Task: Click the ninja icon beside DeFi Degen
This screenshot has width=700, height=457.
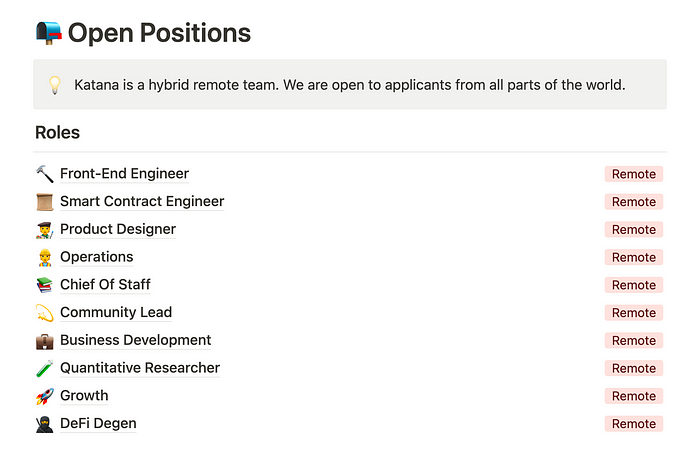Action: click(x=45, y=424)
